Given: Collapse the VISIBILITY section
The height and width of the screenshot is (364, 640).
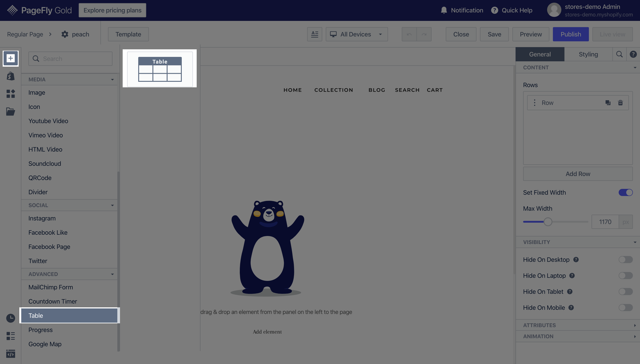Looking at the screenshot, I should [578, 242].
